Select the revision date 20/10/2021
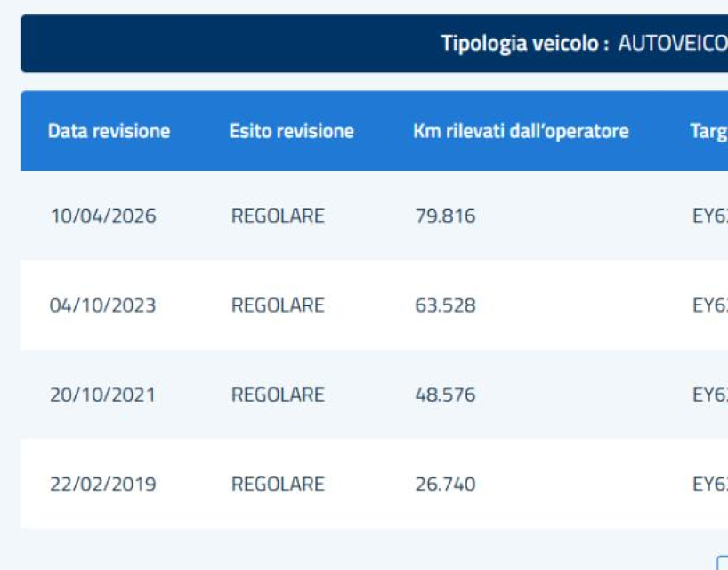 [x=102, y=395]
